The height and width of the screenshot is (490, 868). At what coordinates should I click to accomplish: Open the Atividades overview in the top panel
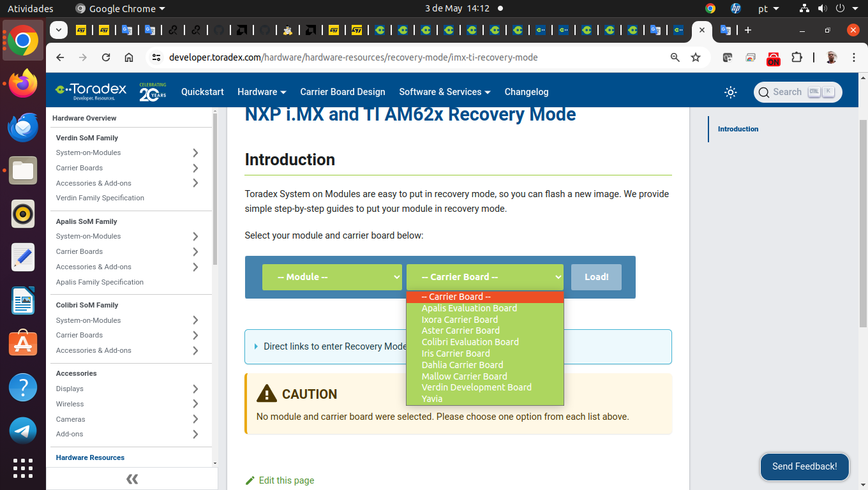click(x=31, y=9)
